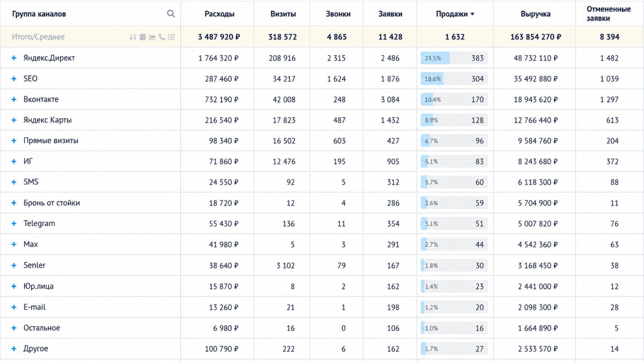This screenshot has width=644, height=362.
Task: Toggle sort arrow on Продажи column
Action: (x=473, y=14)
